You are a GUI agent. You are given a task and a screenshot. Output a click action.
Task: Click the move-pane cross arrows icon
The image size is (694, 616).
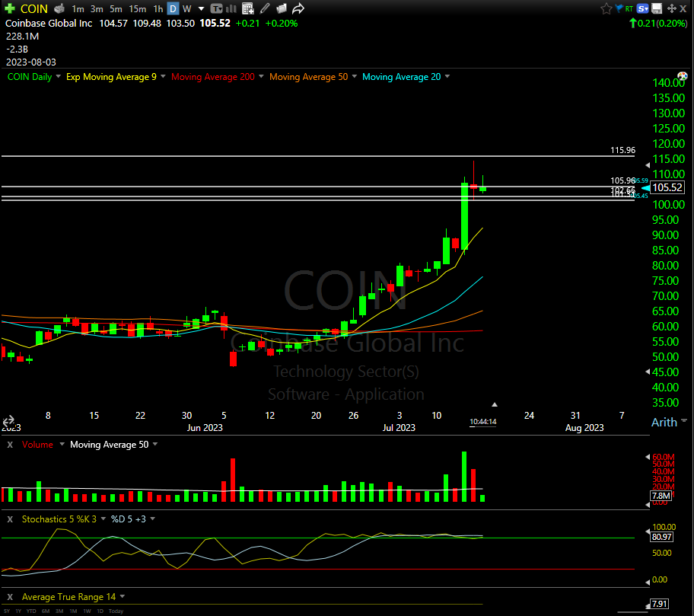pyautogui.click(x=671, y=8)
